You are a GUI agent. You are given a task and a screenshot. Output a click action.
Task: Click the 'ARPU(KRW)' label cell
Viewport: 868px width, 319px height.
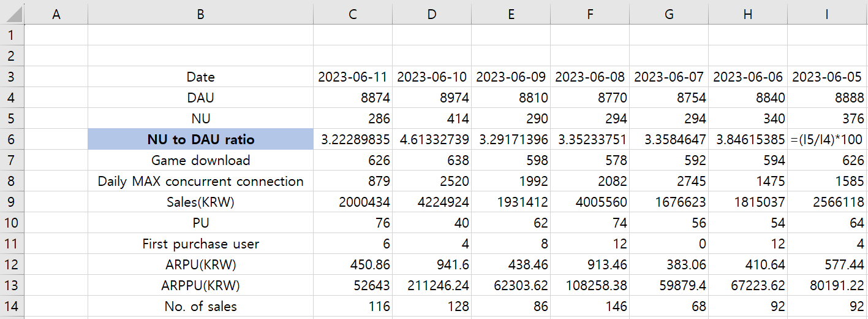[x=200, y=264]
